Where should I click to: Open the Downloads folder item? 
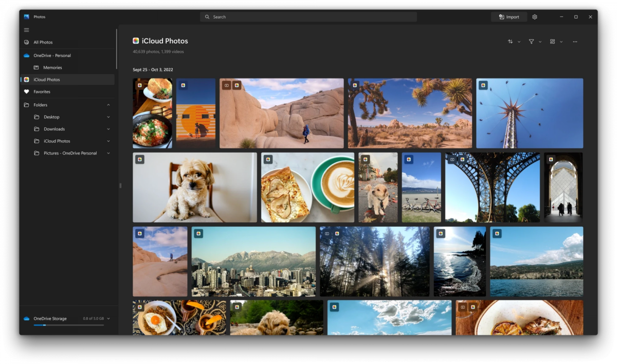[x=67, y=129]
